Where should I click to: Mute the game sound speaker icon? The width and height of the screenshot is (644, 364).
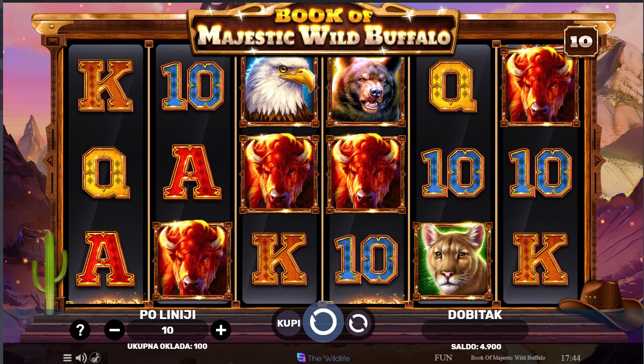click(x=81, y=357)
